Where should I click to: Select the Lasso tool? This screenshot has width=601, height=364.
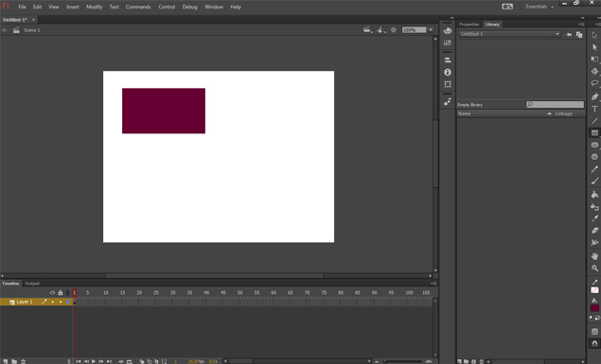[594, 83]
